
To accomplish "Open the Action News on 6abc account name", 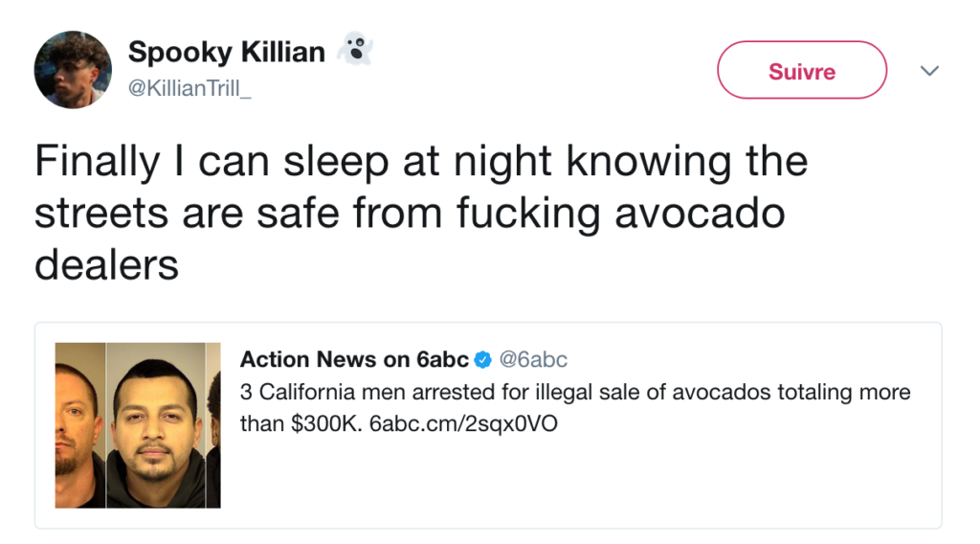I will (x=354, y=360).
